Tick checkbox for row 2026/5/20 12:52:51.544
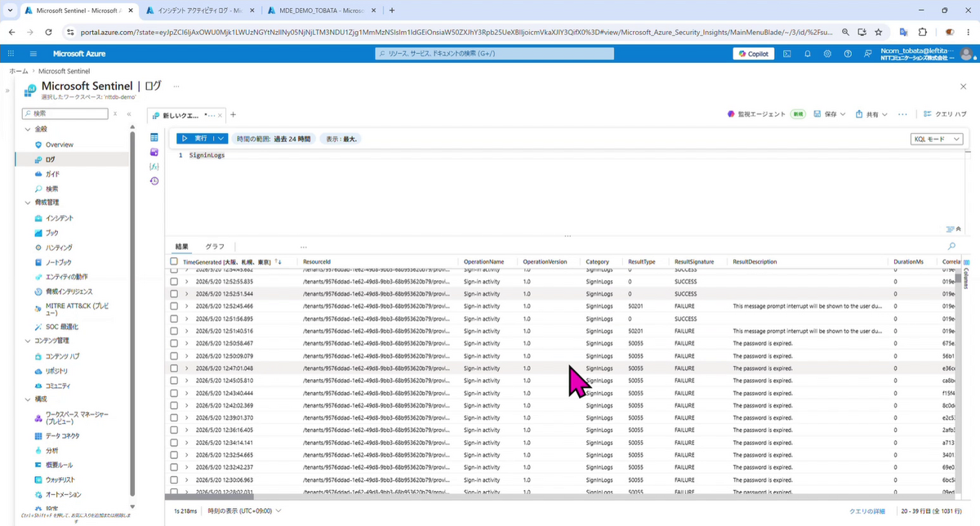Viewport: 980px width, 526px height. (x=174, y=293)
